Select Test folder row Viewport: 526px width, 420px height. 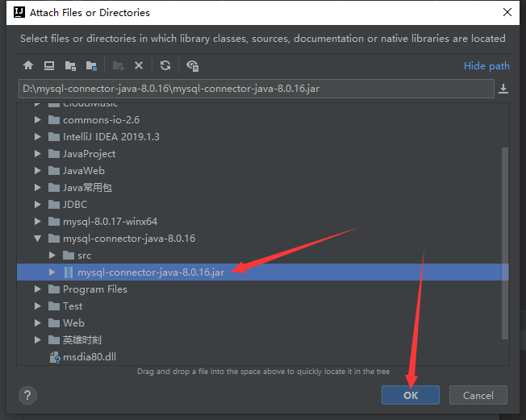coord(263,306)
